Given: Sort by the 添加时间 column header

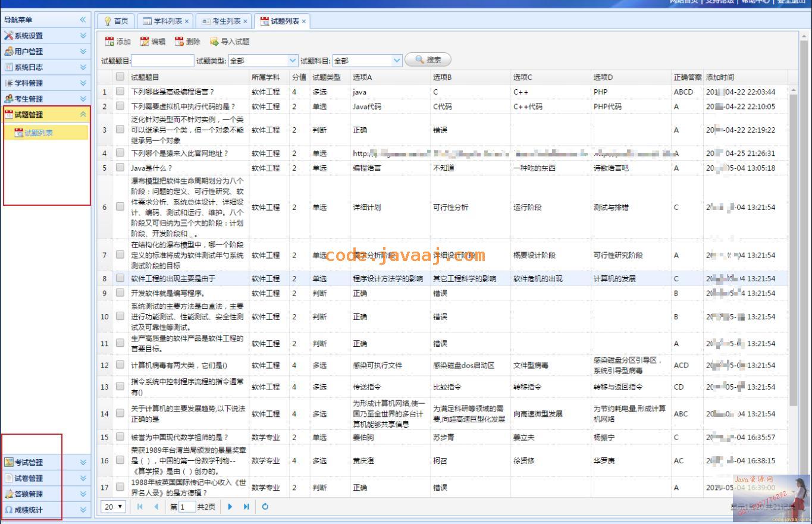Looking at the screenshot, I should click(745, 77).
